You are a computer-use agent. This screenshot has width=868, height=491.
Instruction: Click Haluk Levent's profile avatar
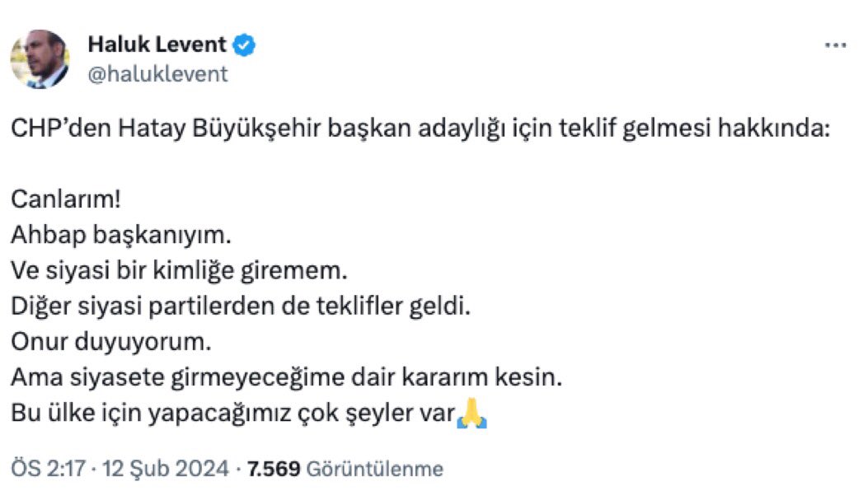pyautogui.click(x=40, y=59)
